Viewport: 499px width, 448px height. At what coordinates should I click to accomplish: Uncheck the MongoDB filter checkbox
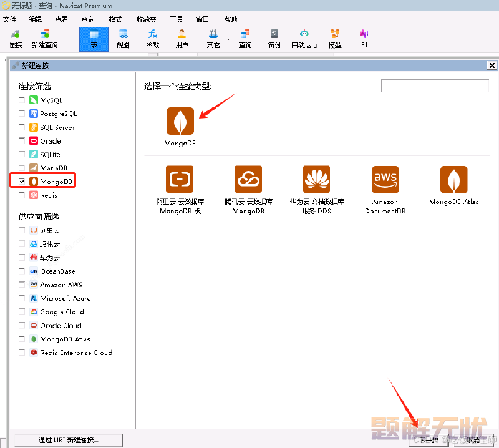[22, 182]
